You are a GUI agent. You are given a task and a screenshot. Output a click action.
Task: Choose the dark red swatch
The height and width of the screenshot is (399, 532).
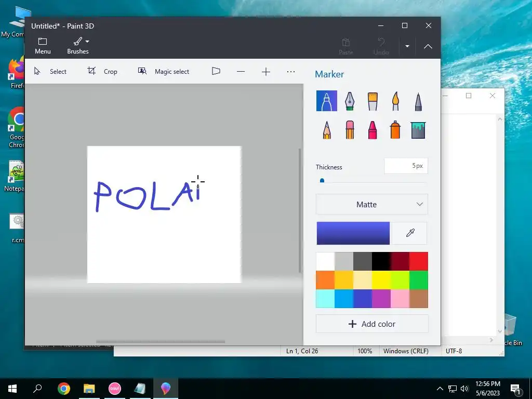point(400,261)
